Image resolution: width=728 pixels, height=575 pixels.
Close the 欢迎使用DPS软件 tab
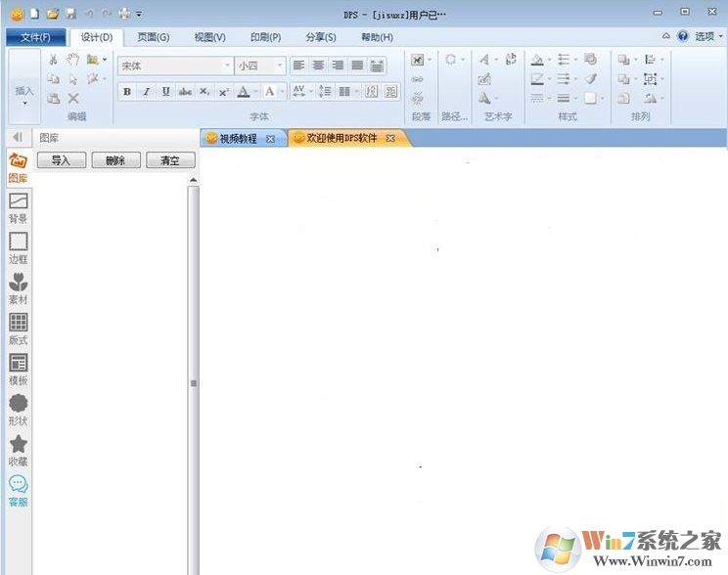pyautogui.click(x=390, y=138)
